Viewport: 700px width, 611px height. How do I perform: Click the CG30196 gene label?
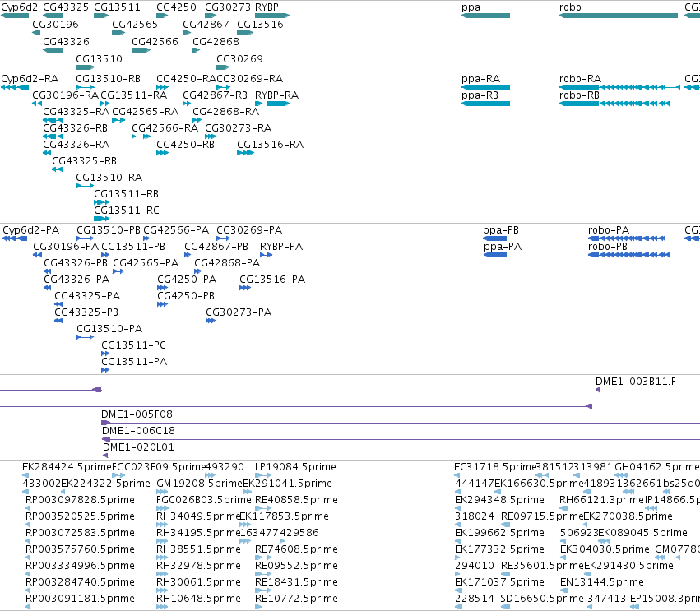[55, 24]
